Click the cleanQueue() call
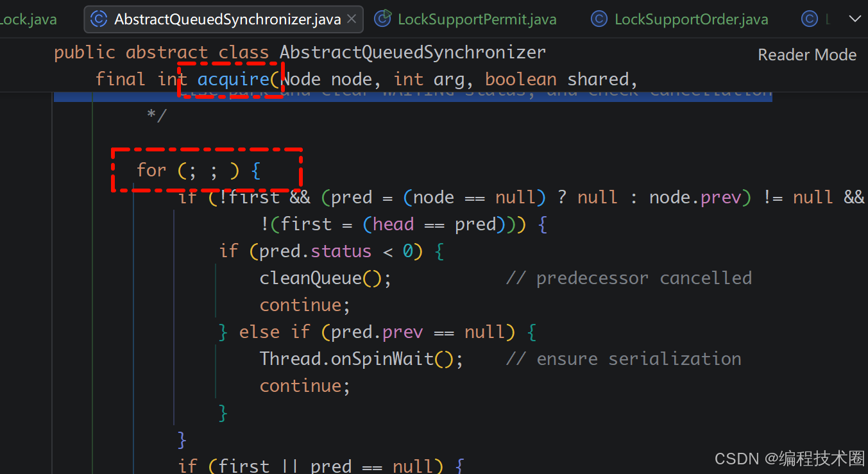 (325, 278)
